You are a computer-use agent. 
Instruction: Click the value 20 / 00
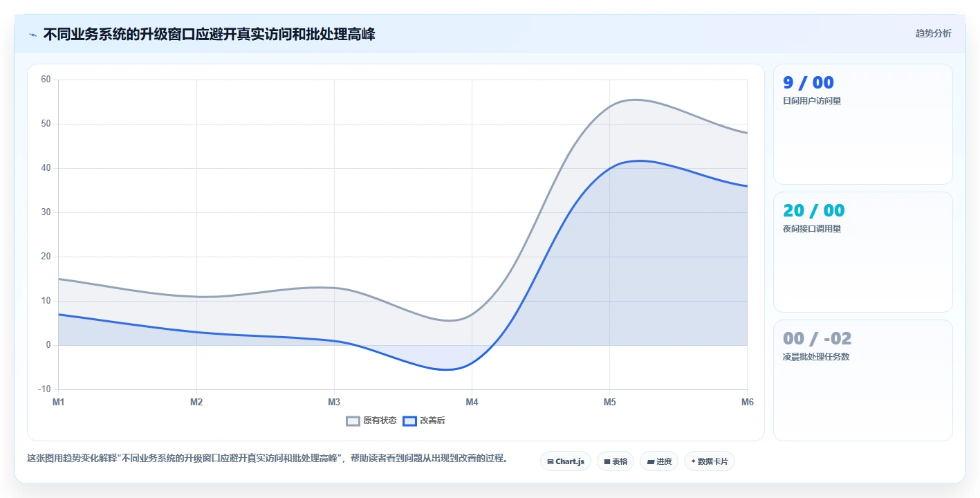click(814, 211)
